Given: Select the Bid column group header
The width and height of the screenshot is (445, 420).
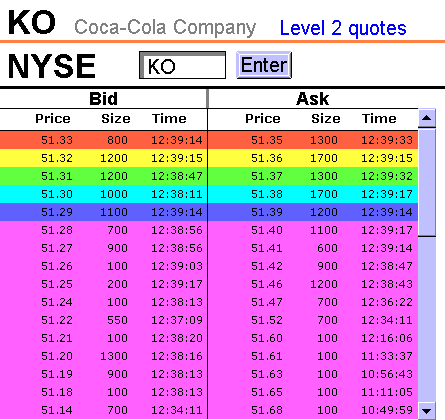Looking at the screenshot, I should click(103, 99).
